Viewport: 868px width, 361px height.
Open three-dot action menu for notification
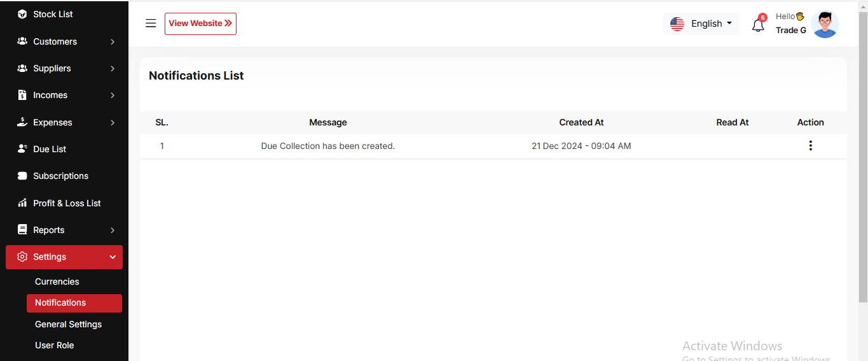tap(810, 146)
